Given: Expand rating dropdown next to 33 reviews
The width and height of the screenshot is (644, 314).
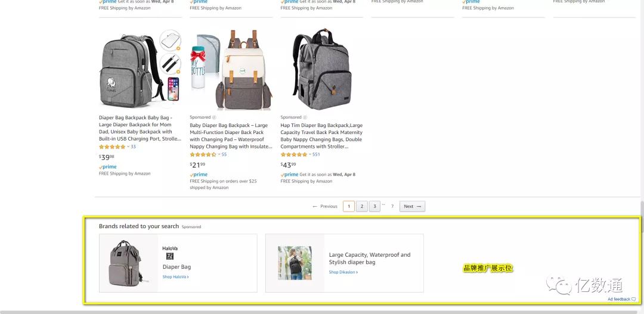Looking at the screenshot, I should pos(128,147).
